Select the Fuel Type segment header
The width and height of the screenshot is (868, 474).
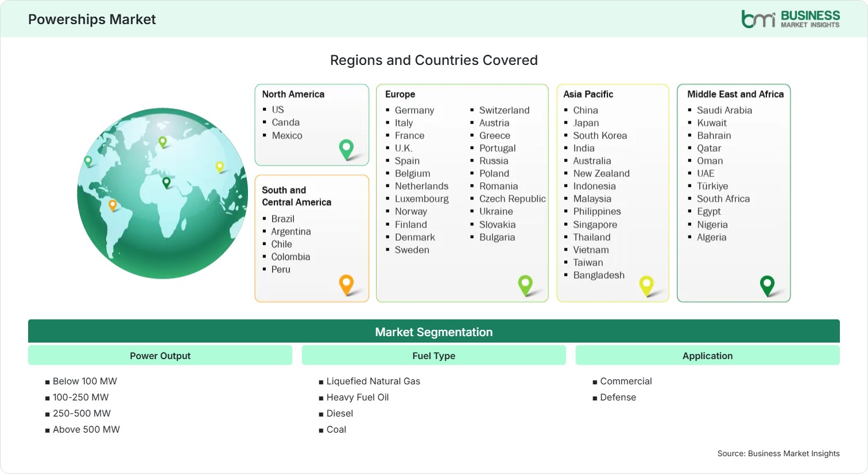434,356
